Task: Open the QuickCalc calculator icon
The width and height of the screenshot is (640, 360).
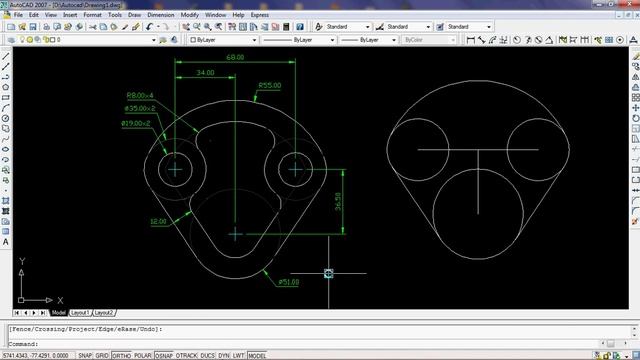Action: (x=286, y=27)
